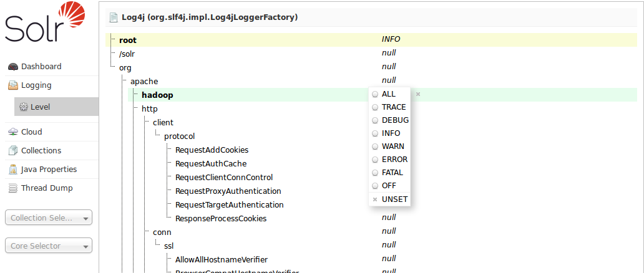
Task: Click null level value for ResponseProcessCookies
Action: [389, 218]
